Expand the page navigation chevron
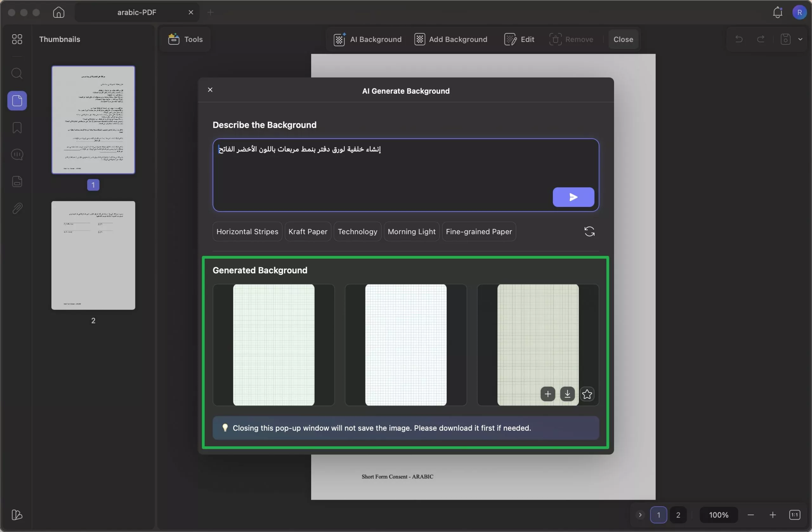The width and height of the screenshot is (812, 532). coord(640,515)
